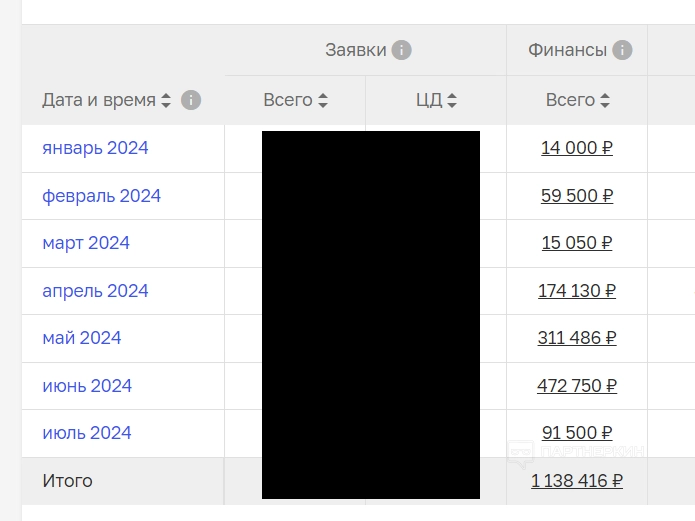Open июль 2024 date link
The height and width of the screenshot is (521, 695).
point(87,433)
